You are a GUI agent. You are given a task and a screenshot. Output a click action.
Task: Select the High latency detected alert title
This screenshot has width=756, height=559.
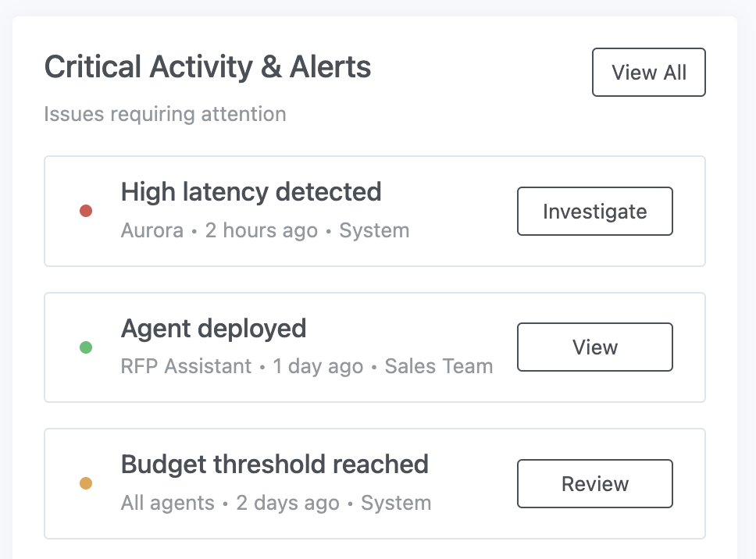point(251,192)
